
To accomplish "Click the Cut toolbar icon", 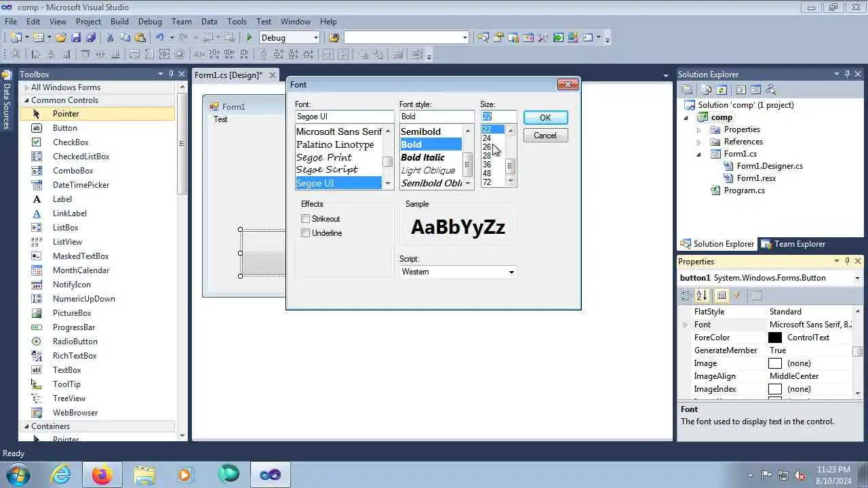I will point(110,38).
